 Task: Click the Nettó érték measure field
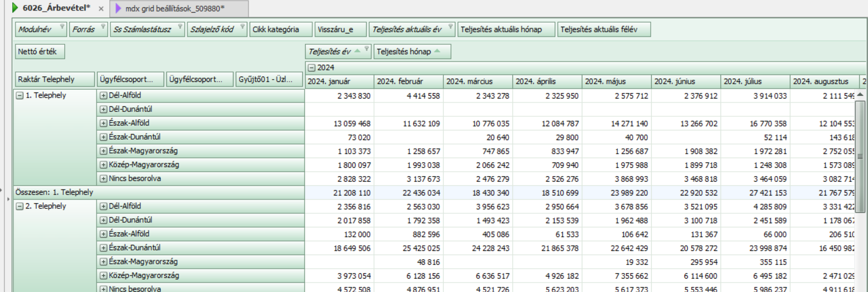point(40,52)
